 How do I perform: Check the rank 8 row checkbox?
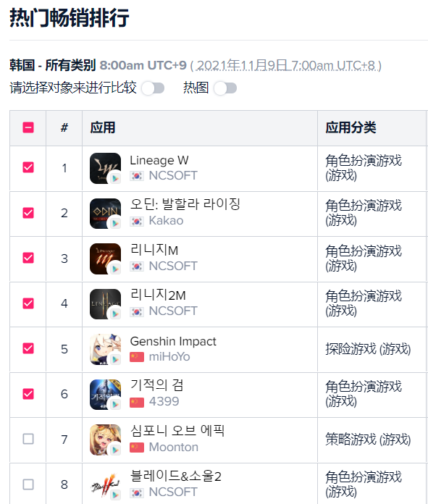28,484
